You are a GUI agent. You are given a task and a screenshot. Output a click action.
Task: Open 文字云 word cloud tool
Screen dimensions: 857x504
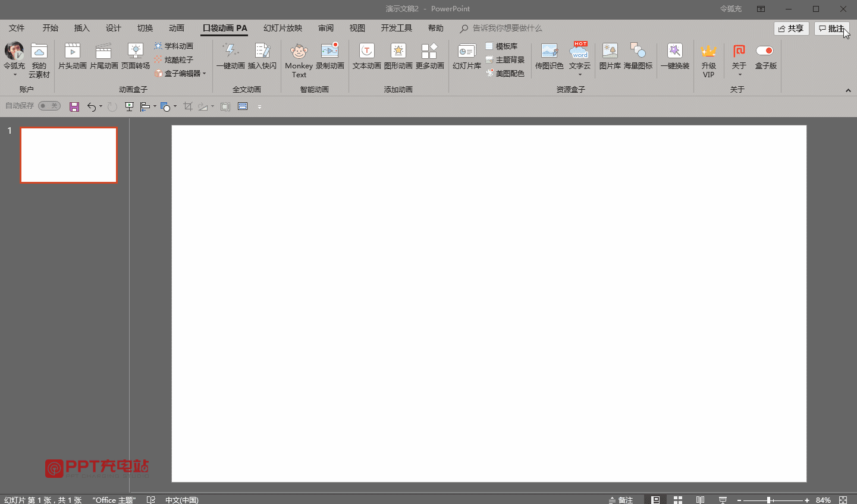click(580, 59)
